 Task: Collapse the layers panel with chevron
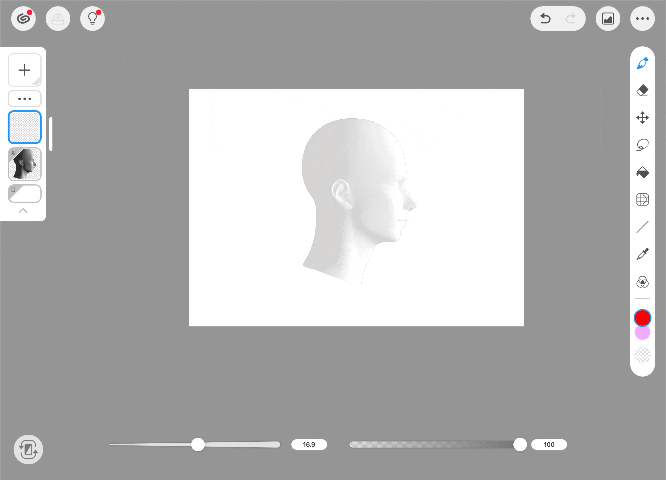pos(23,211)
